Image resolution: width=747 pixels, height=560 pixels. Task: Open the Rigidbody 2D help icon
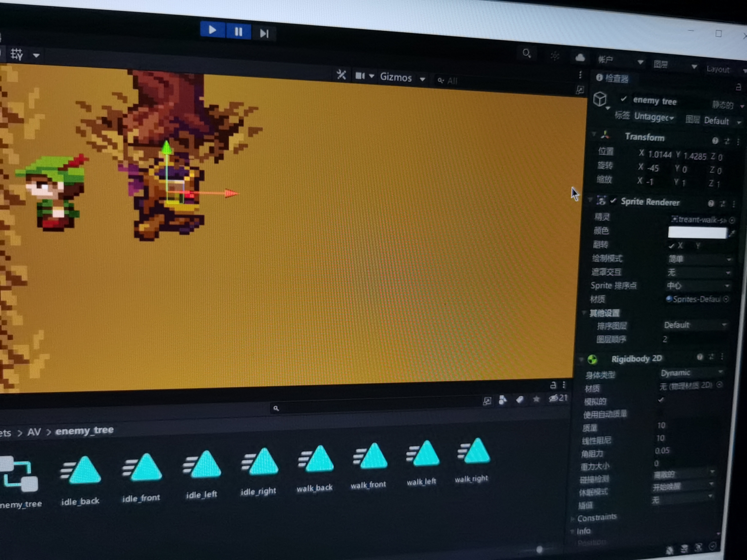(x=700, y=357)
